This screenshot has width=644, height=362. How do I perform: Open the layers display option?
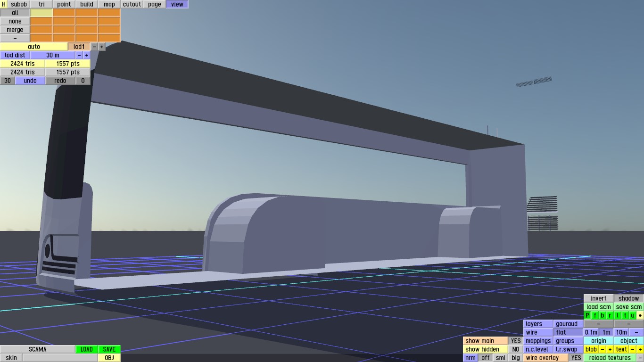(x=538, y=324)
